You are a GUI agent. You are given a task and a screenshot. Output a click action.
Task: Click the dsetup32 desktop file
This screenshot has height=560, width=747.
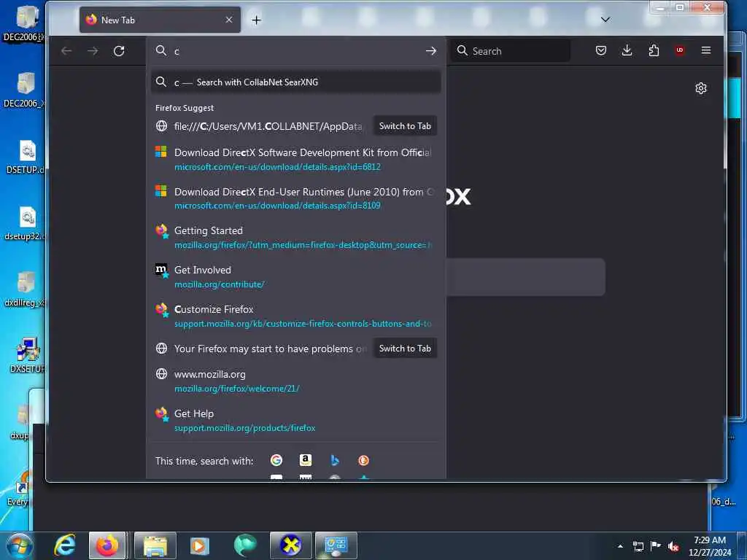(26, 224)
